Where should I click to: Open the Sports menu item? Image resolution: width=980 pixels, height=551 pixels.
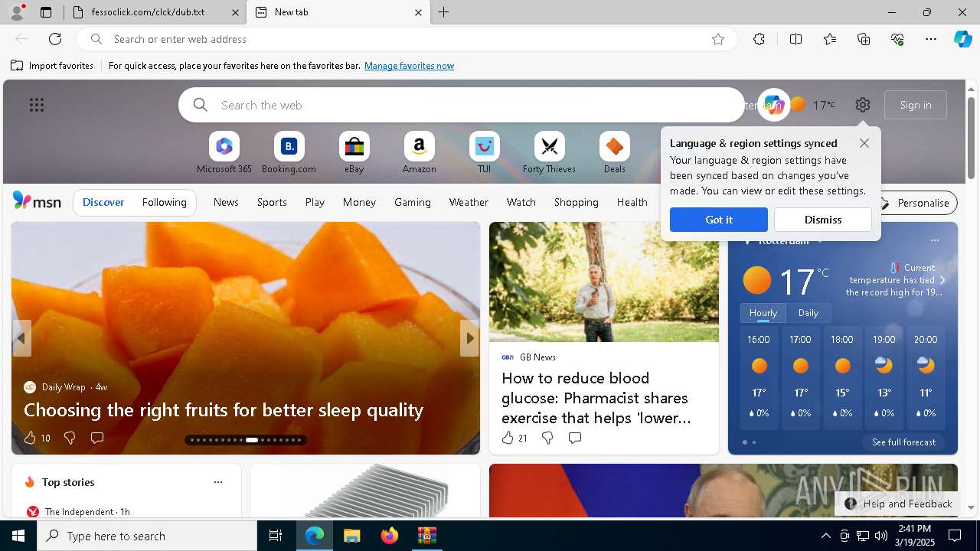click(272, 202)
